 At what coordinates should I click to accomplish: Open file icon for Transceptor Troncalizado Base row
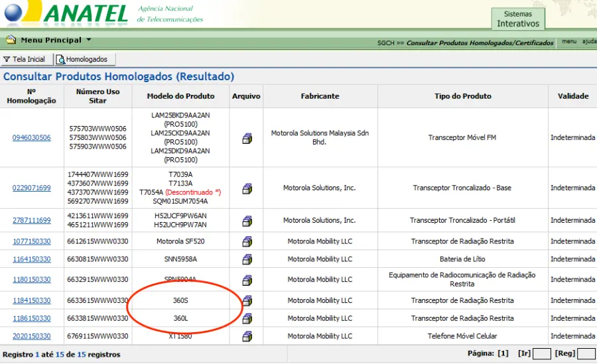[x=247, y=188]
